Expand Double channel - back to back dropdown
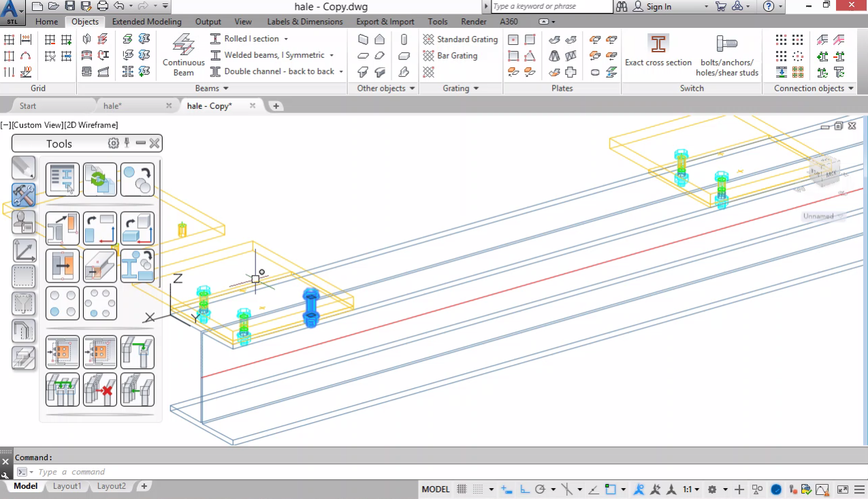Viewport: 868px width, 499px height. (x=341, y=71)
